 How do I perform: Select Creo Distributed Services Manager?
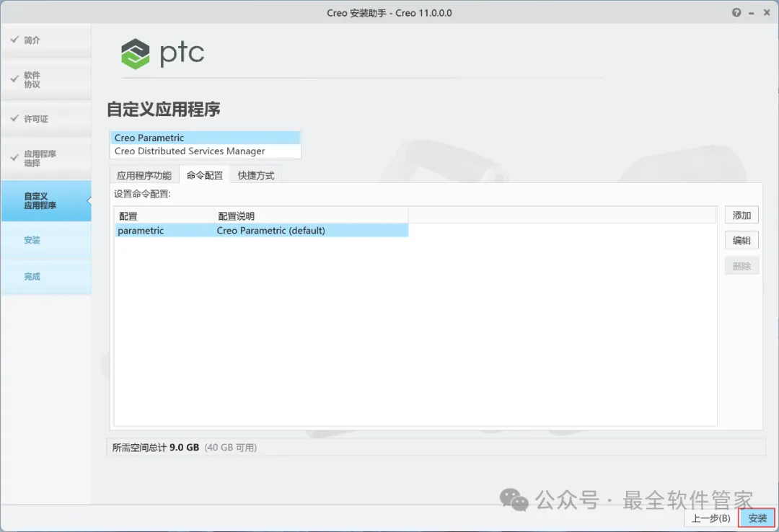click(x=205, y=151)
